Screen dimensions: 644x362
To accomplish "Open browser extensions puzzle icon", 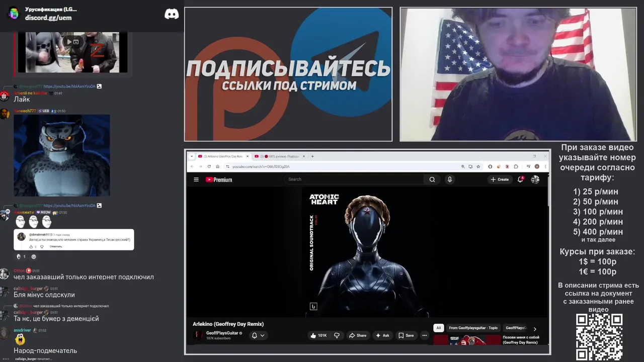I will click(516, 166).
